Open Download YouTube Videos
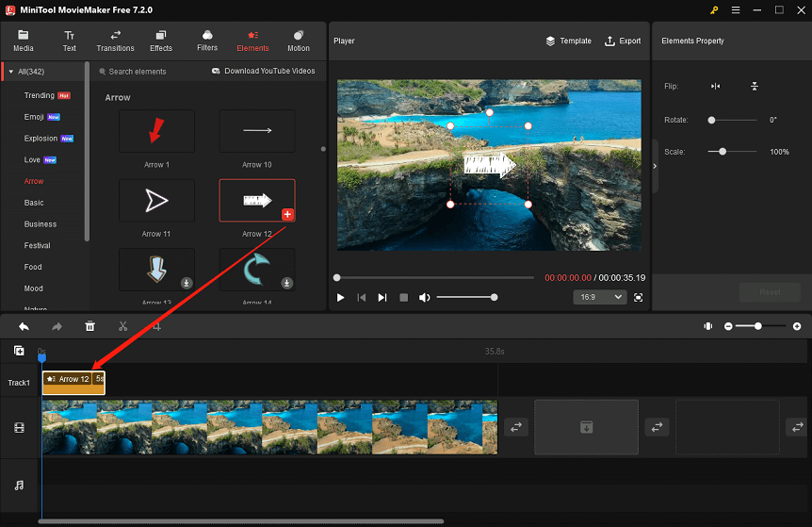The height and width of the screenshot is (527, 812). (263, 71)
